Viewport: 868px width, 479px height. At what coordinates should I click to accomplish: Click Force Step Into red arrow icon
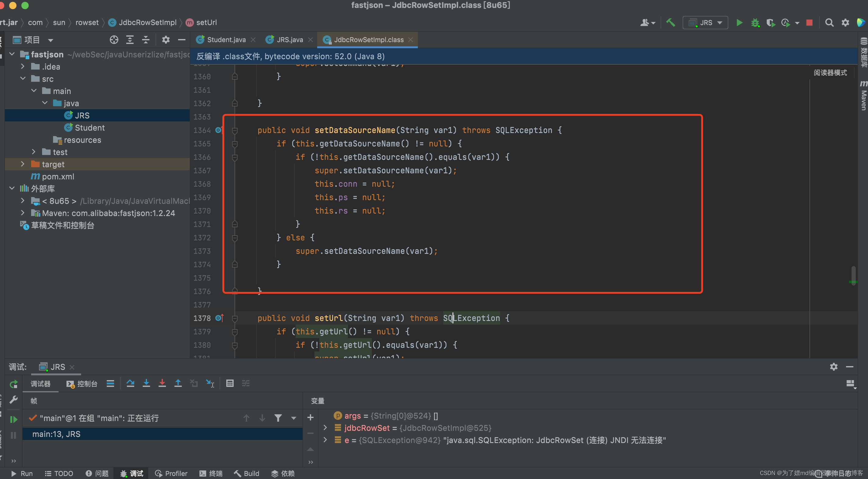tap(162, 383)
